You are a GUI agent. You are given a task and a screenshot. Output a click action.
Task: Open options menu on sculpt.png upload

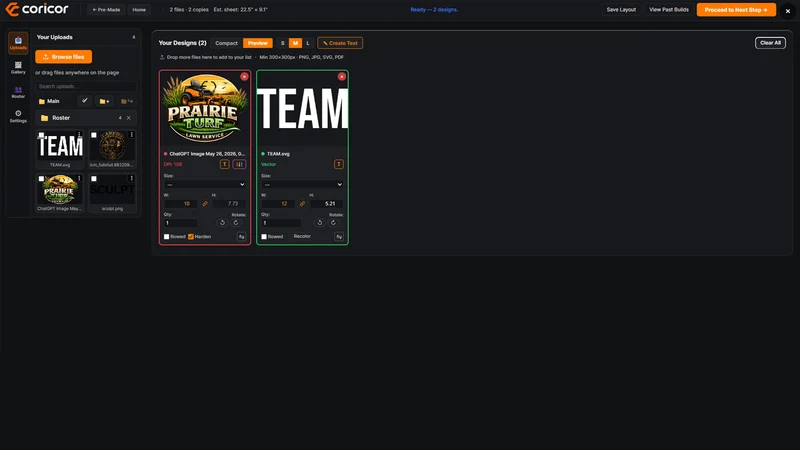click(x=132, y=179)
